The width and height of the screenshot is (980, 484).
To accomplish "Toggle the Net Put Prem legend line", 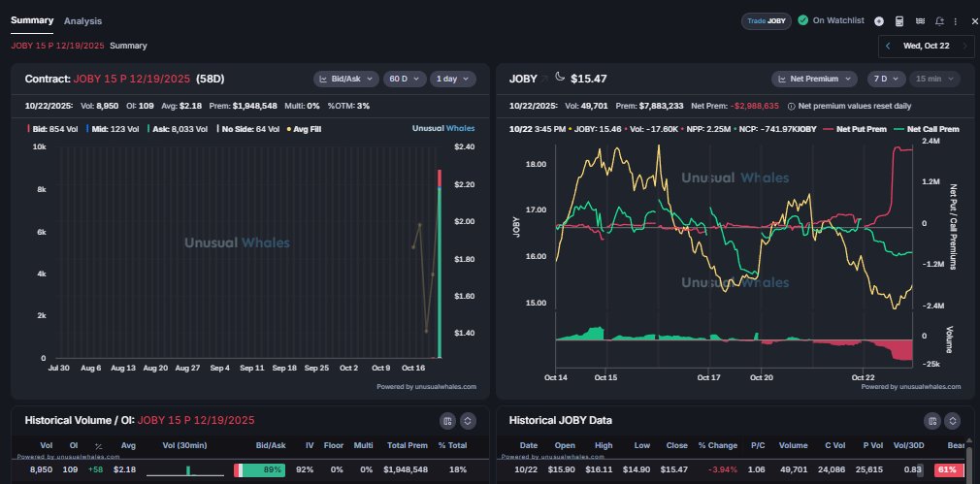I will point(855,129).
